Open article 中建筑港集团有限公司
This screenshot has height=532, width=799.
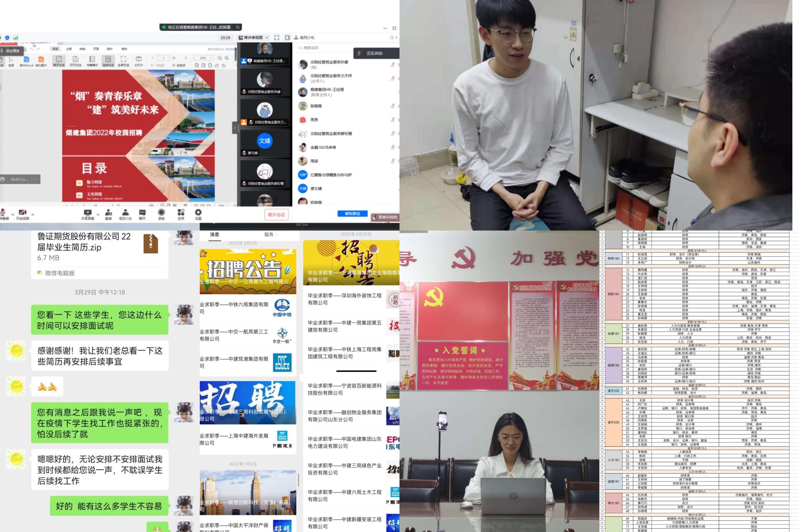point(247,362)
